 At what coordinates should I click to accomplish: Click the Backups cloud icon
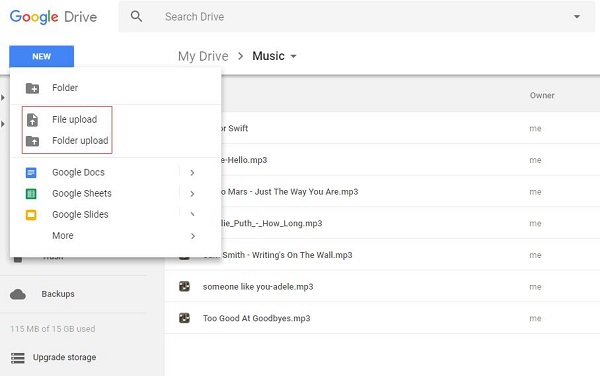18,295
